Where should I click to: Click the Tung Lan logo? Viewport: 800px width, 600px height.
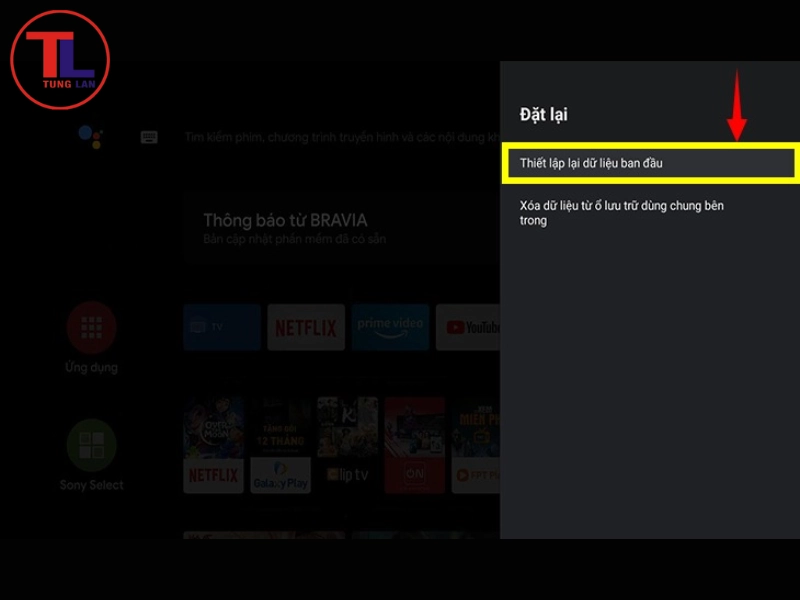(60, 60)
